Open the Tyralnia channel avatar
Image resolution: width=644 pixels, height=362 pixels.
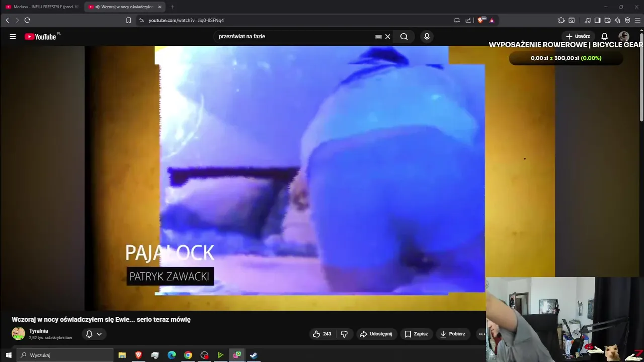click(x=18, y=334)
